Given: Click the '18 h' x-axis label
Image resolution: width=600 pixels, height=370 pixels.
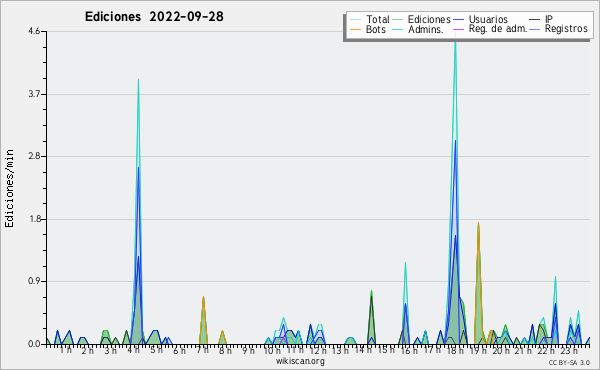Looking at the screenshot, I should 455,350.
